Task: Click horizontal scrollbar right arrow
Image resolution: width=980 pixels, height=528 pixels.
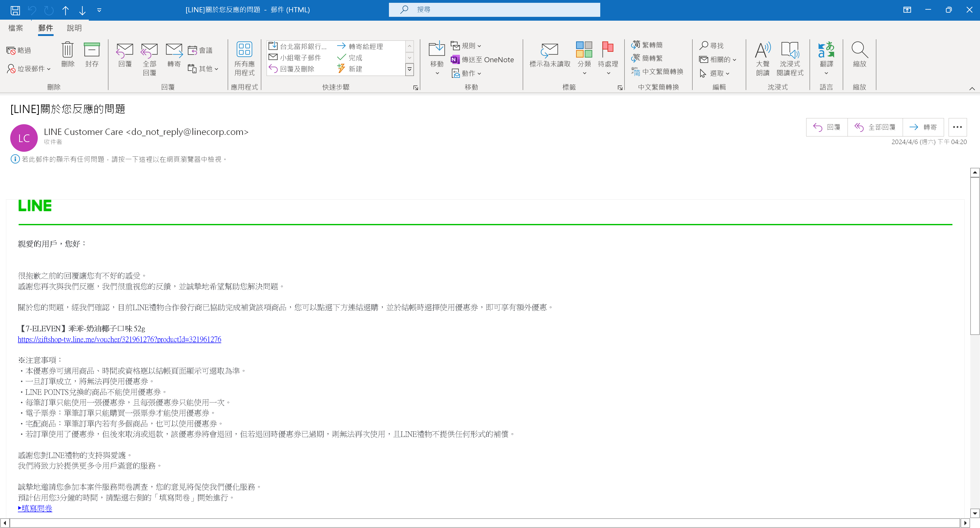Action: click(965, 523)
